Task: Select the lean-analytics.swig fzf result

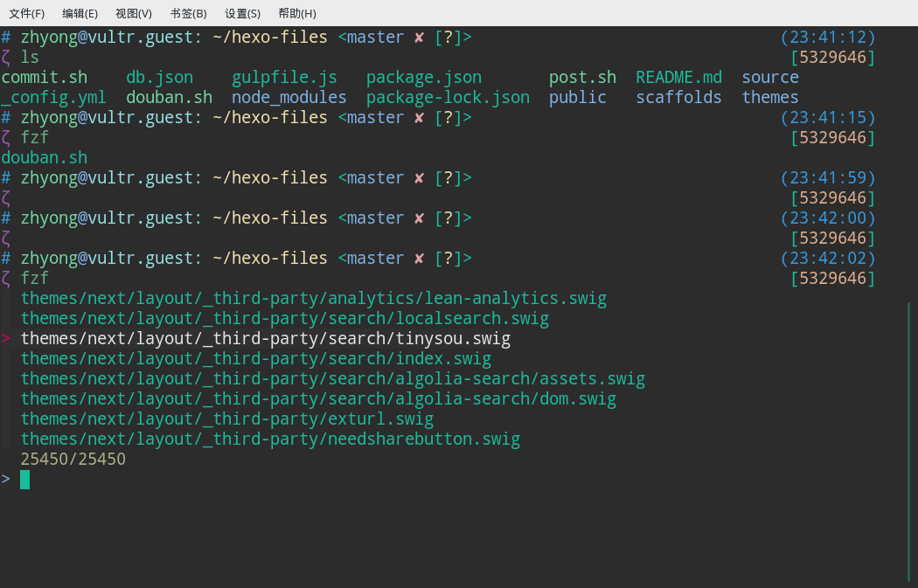Action: (x=312, y=298)
